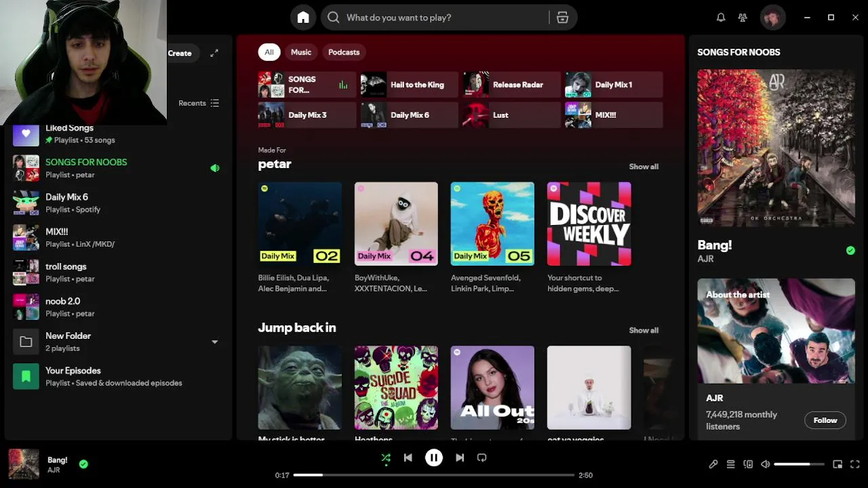Go to Spotify Home via house icon
This screenshot has height=488, width=868.
pyautogui.click(x=303, y=18)
